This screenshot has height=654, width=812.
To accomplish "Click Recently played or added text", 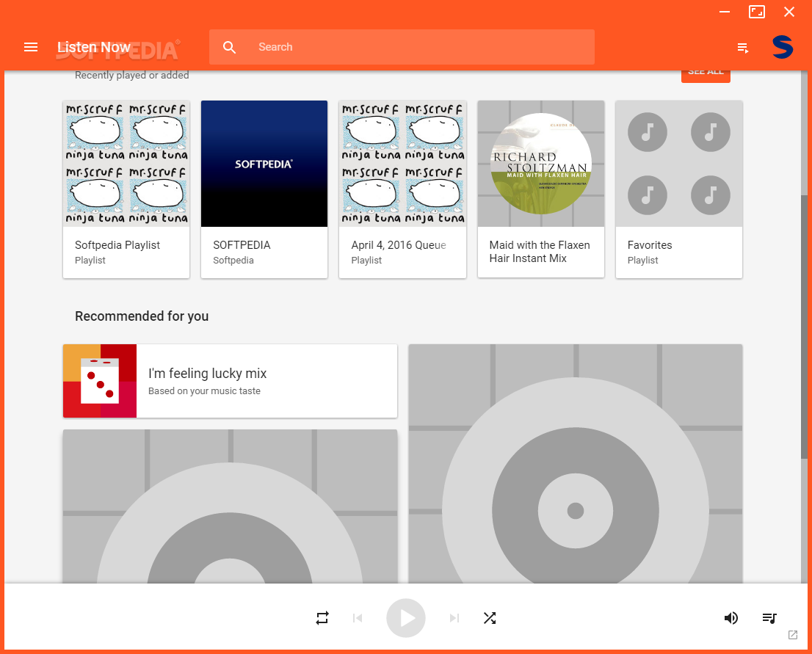I will [x=131, y=75].
